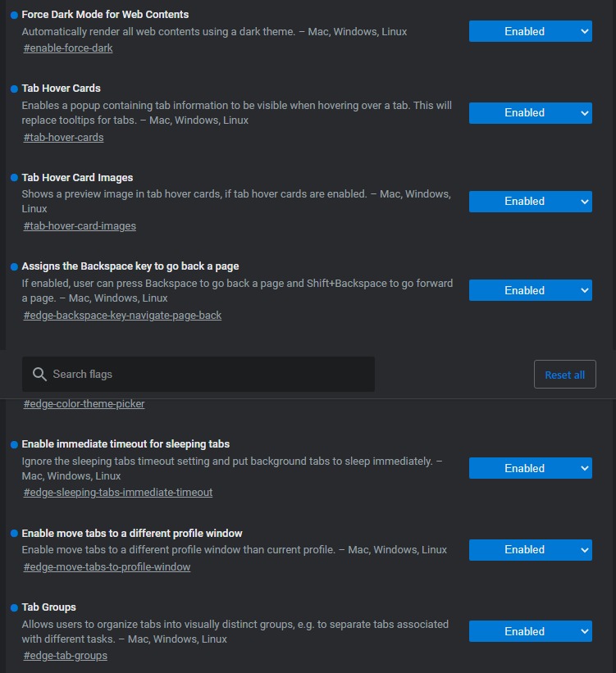This screenshot has height=673, width=616.
Task: Click blue dot beside Tab Hover Cards
Action: click(14, 89)
